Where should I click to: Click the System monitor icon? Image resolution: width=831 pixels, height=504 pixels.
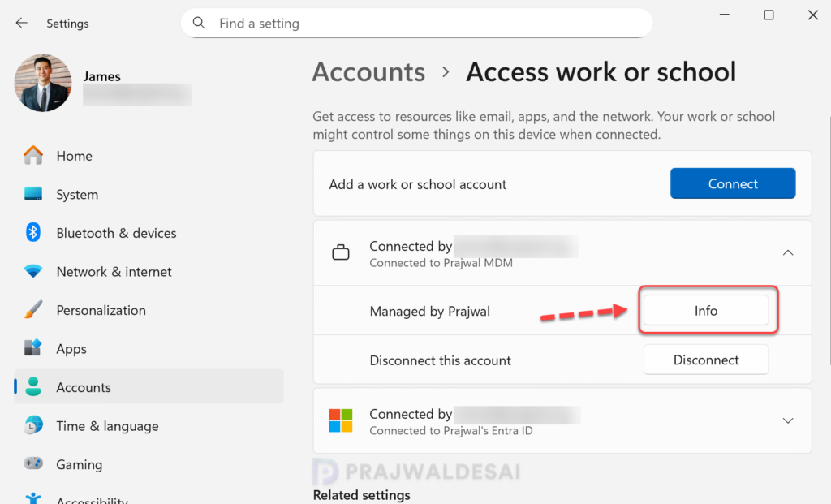click(32, 194)
